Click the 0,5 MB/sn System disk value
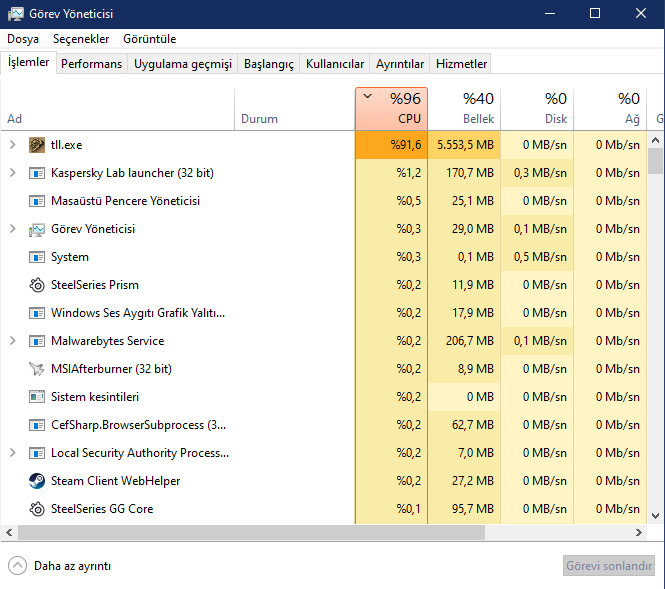This screenshot has height=589, width=665. point(540,257)
